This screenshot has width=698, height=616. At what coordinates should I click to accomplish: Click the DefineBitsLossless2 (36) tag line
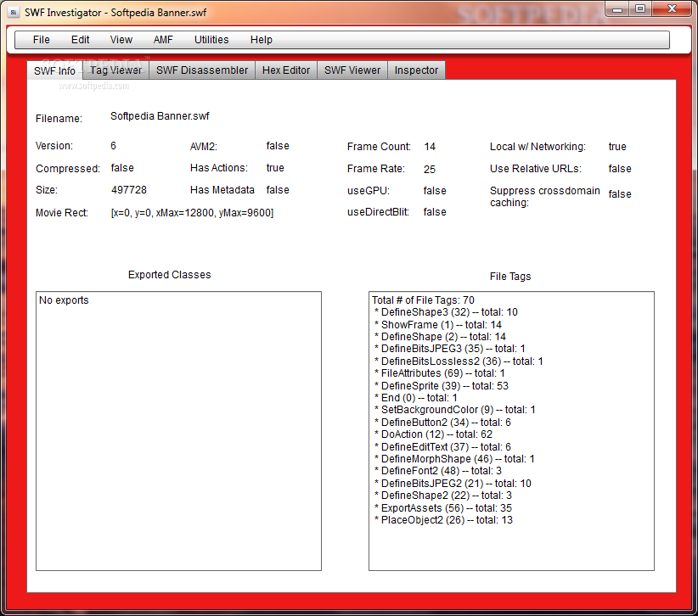[x=459, y=361]
